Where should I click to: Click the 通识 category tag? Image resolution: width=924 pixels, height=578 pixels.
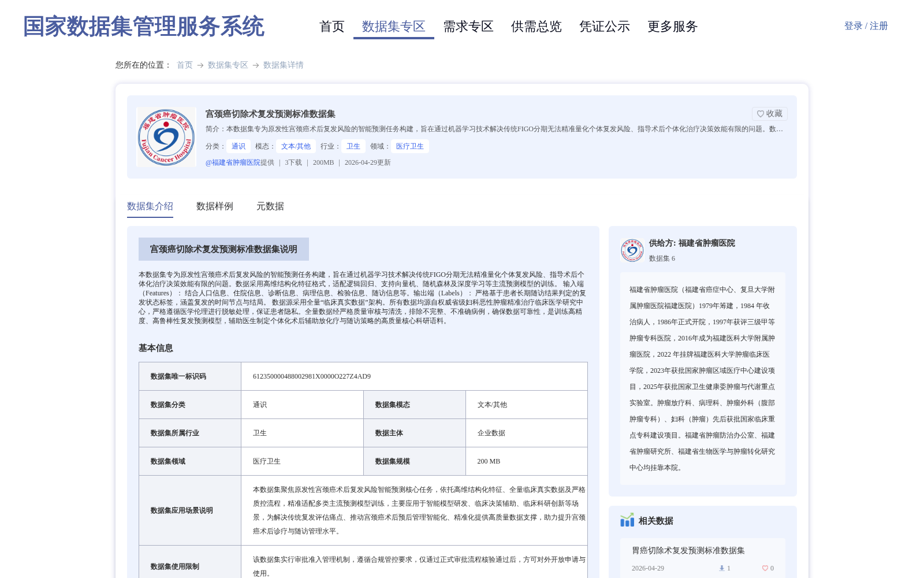(x=239, y=146)
